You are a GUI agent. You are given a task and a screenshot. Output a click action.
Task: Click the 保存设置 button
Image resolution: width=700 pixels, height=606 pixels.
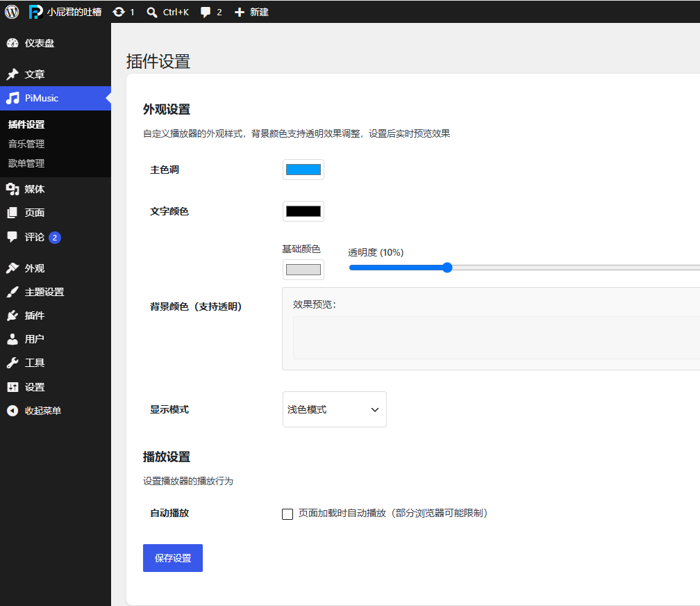click(173, 558)
